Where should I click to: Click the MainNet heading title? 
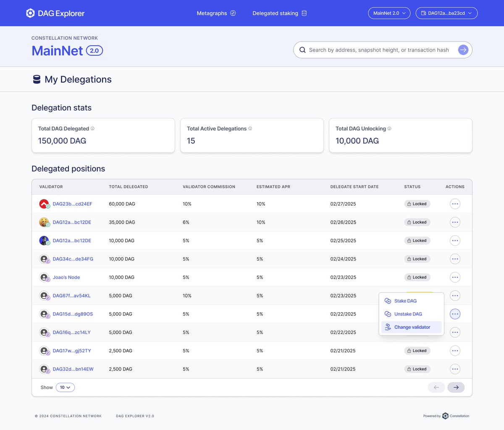point(58,50)
